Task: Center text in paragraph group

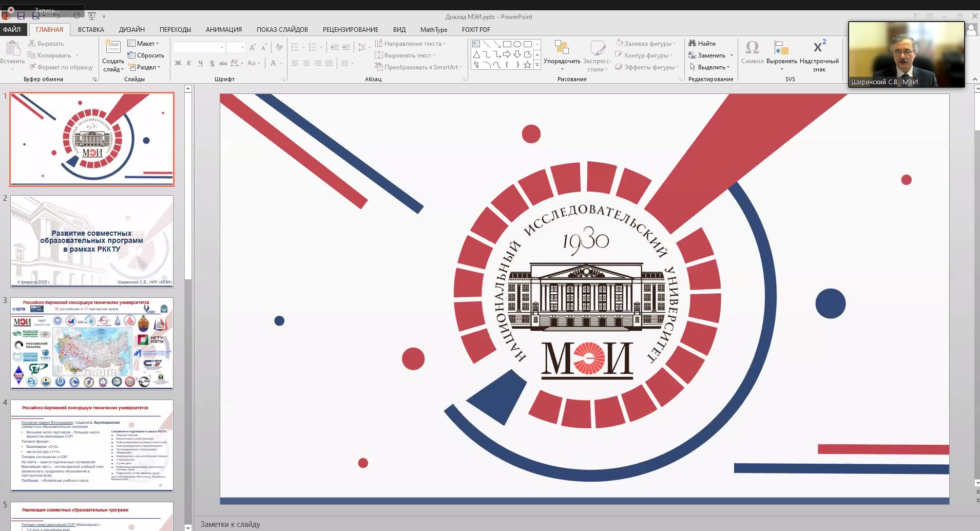Action: click(x=306, y=63)
